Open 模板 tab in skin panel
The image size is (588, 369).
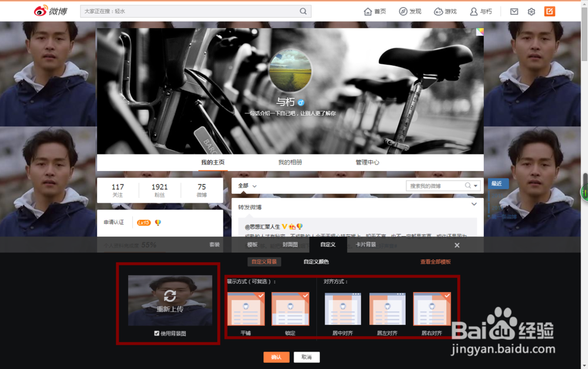(x=252, y=244)
